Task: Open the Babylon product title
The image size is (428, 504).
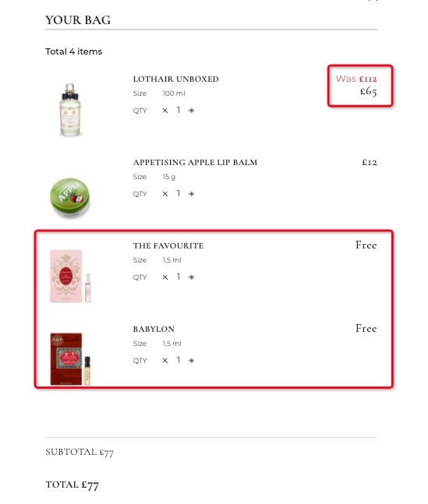Action: click(x=154, y=330)
